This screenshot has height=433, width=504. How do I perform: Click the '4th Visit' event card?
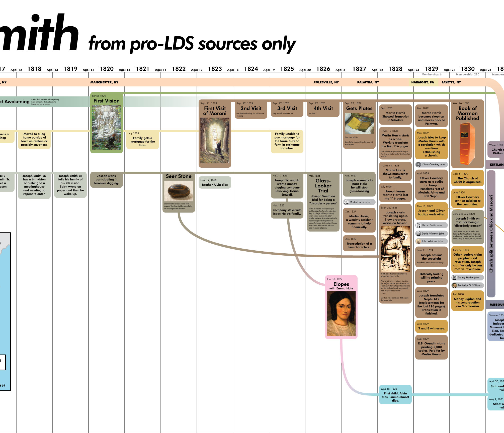pos(323,109)
